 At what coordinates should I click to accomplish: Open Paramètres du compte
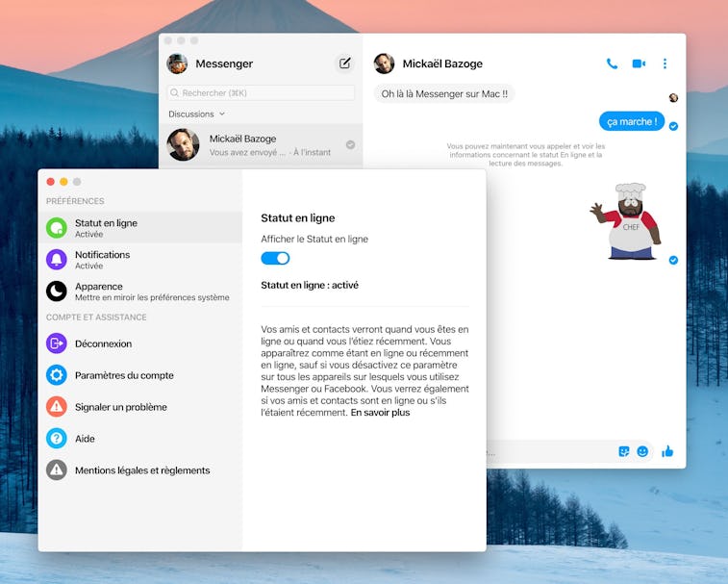(123, 375)
